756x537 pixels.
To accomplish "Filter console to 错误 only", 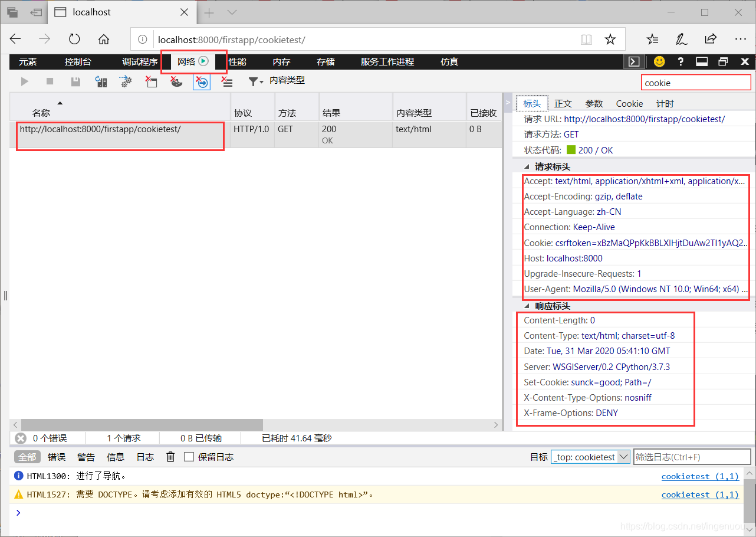I will tap(57, 457).
